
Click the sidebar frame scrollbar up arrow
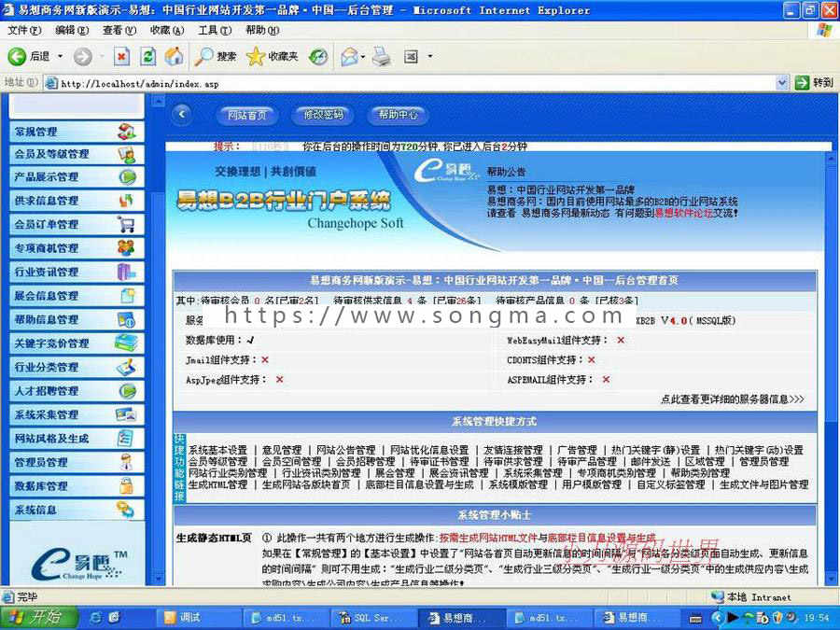pos(158,100)
